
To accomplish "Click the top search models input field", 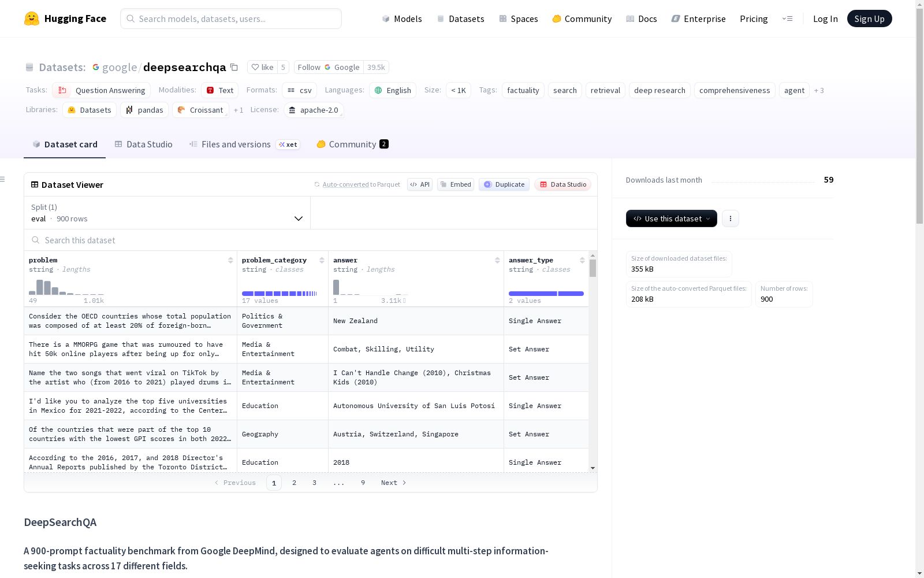I will pyautogui.click(x=231, y=18).
